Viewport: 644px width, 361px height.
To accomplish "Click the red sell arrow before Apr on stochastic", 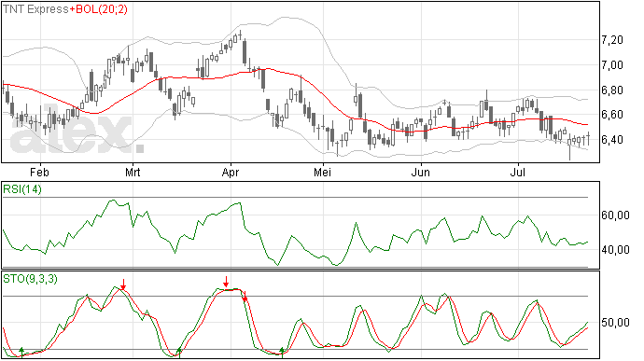I will [226, 282].
